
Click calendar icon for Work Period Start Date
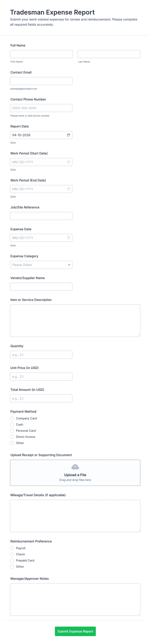[68, 162]
